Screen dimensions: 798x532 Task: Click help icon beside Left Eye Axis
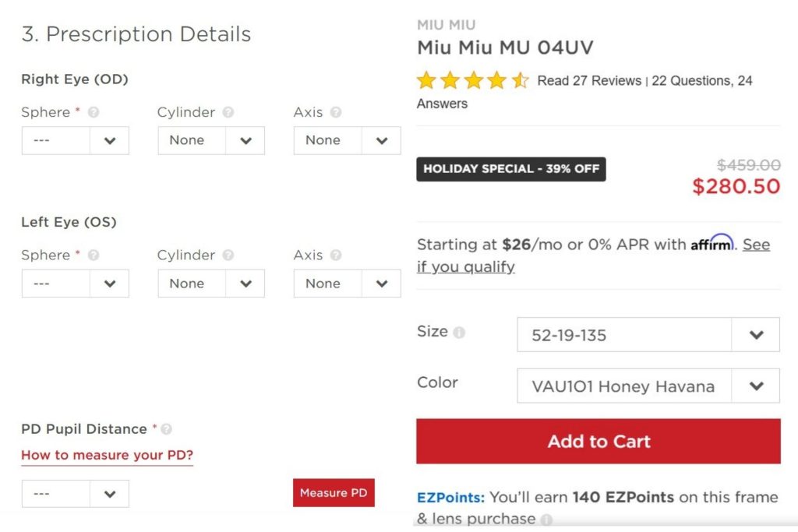[336, 255]
